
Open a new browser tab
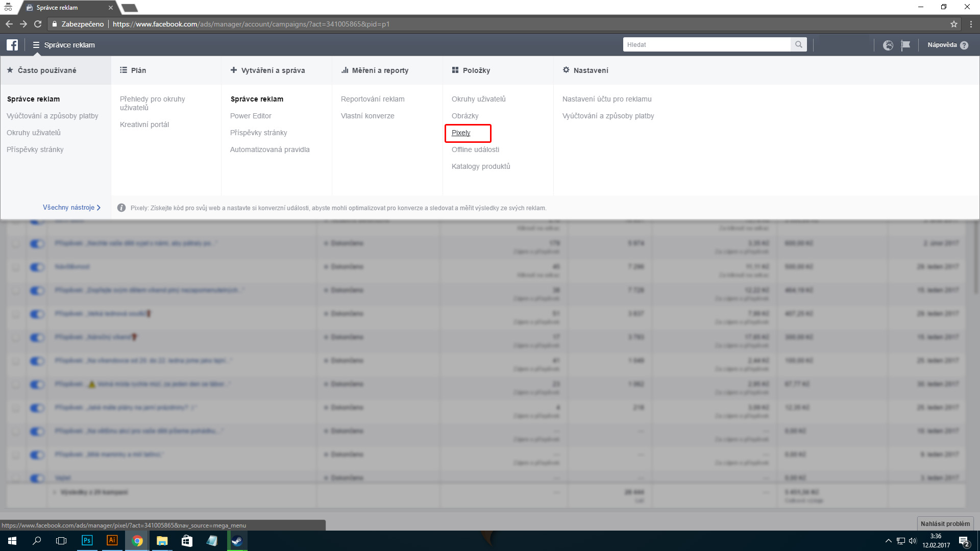pos(130,8)
